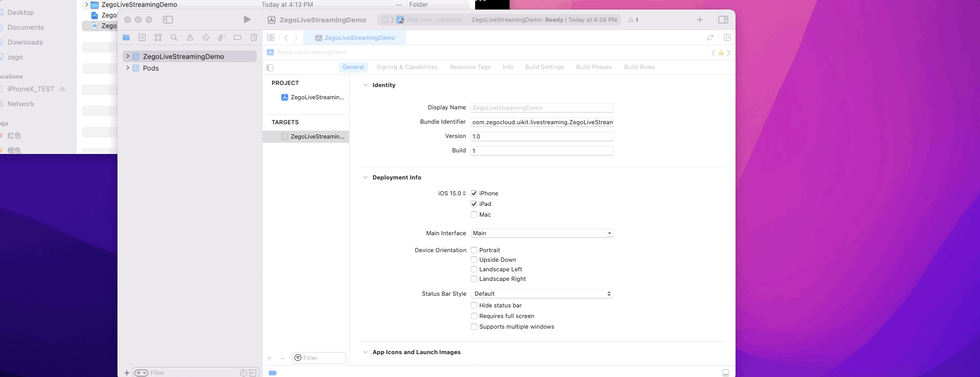Add an editor on the right

(x=727, y=38)
